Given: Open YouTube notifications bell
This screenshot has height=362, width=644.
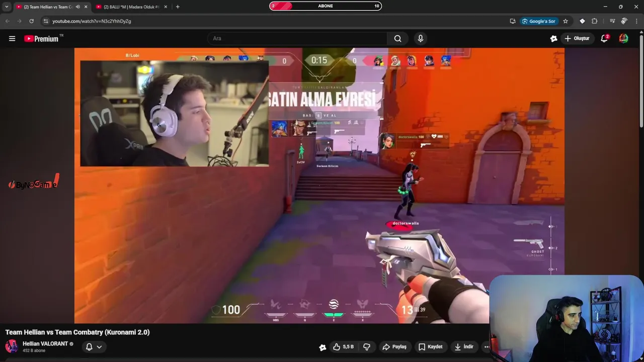Looking at the screenshot, I should [x=605, y=38].
